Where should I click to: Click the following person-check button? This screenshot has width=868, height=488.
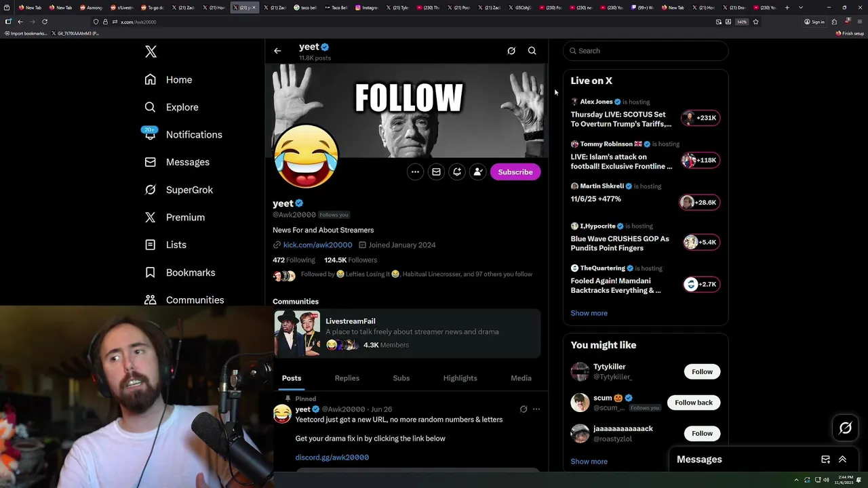(478, 172)
